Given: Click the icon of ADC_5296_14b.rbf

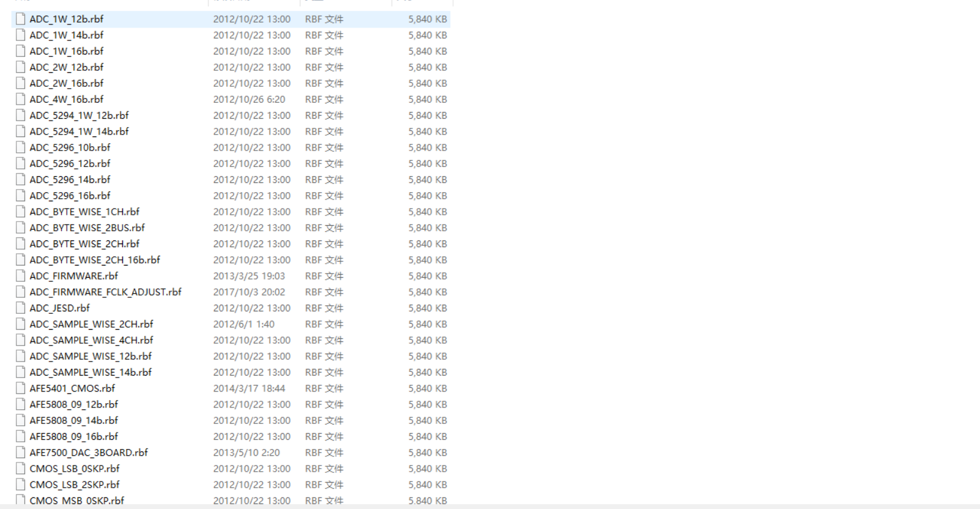Looking at the screenshot, I should (21, 179).
